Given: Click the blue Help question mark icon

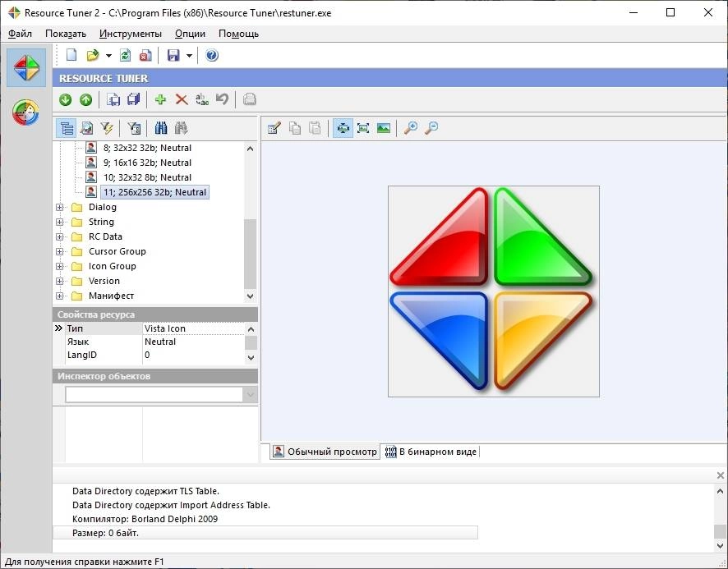Looking at the screenshot, I should click(212, 55).
